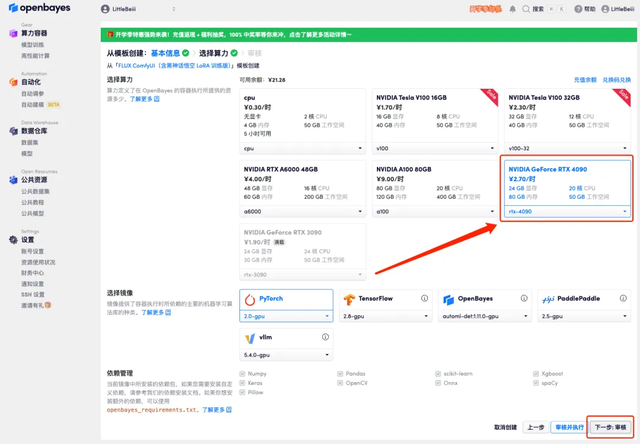The height and width of the screenshot is (444, 640).
Task: Click the PaddlePaddle info icon
Action: click(x=623, y=298)
